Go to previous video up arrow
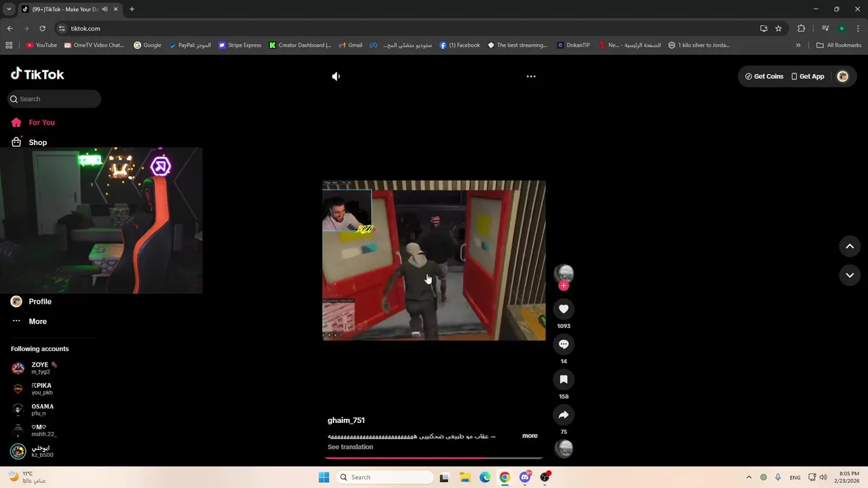Viewport: 868px width, 488px height. [850, 247]
